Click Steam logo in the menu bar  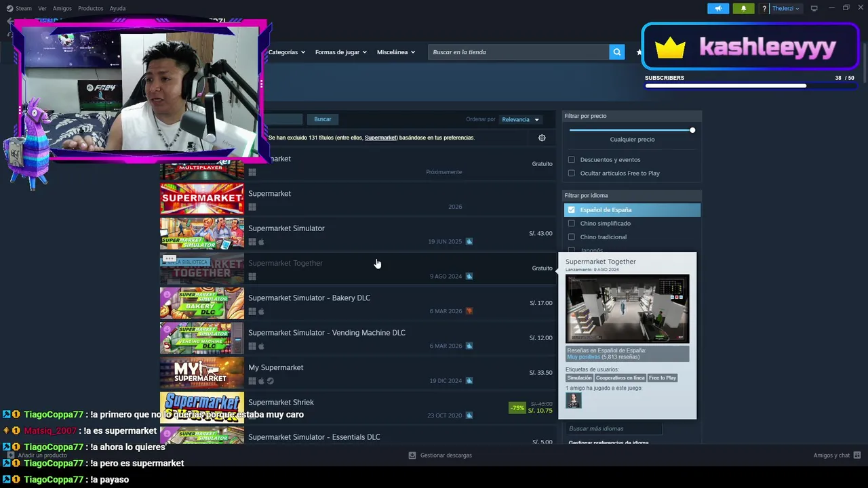(x=9, y=8)
